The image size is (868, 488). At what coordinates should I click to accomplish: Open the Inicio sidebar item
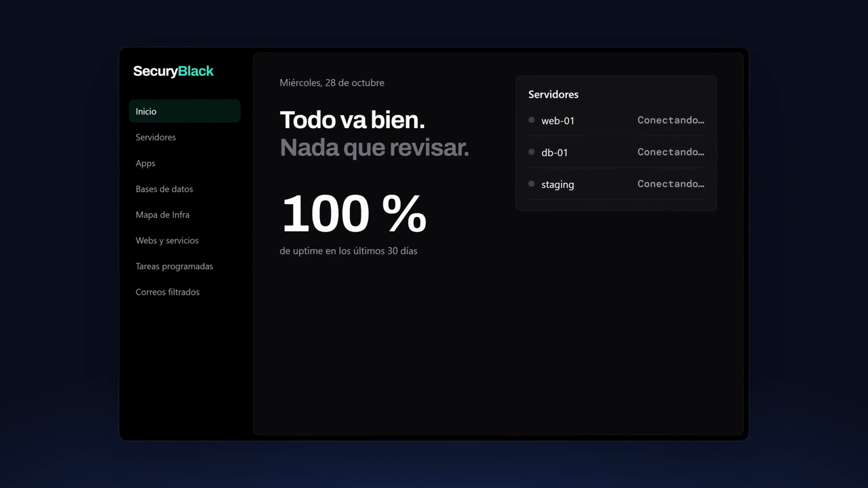tap(184, 111)
